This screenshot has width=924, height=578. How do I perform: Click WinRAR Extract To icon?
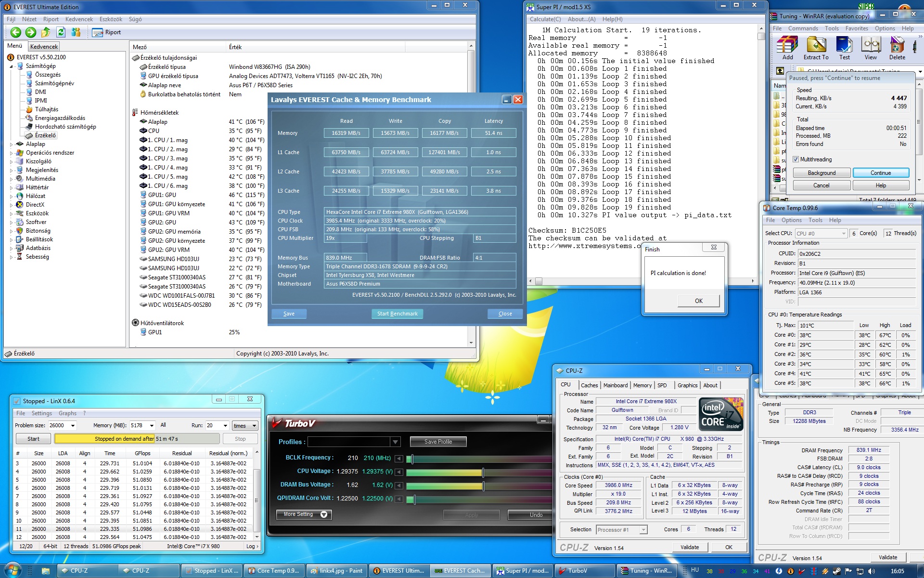(x=816, y=49)
